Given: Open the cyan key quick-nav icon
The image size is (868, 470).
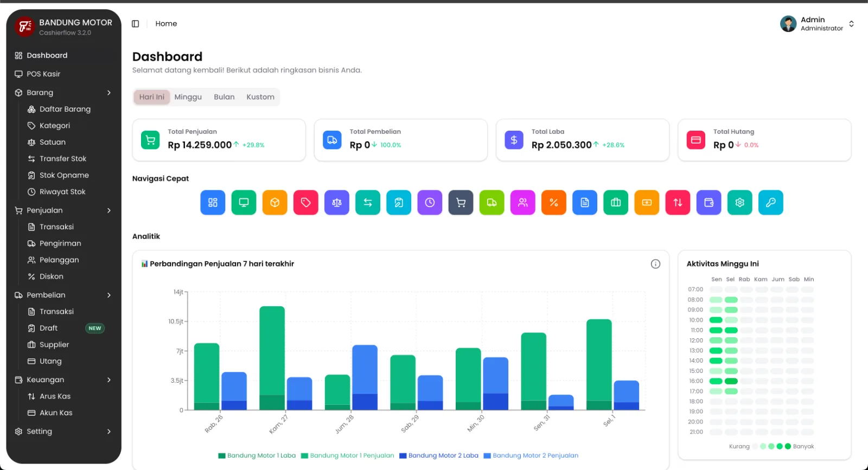Looking at the screenshot, I should (x=770, y=202).
